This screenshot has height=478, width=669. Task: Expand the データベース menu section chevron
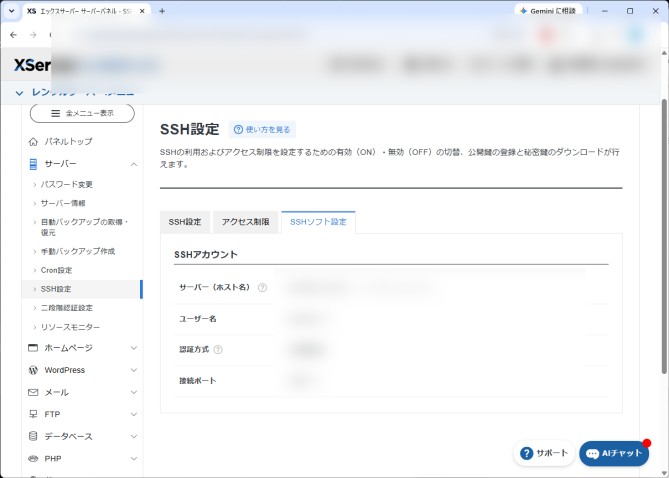point(134,436)
